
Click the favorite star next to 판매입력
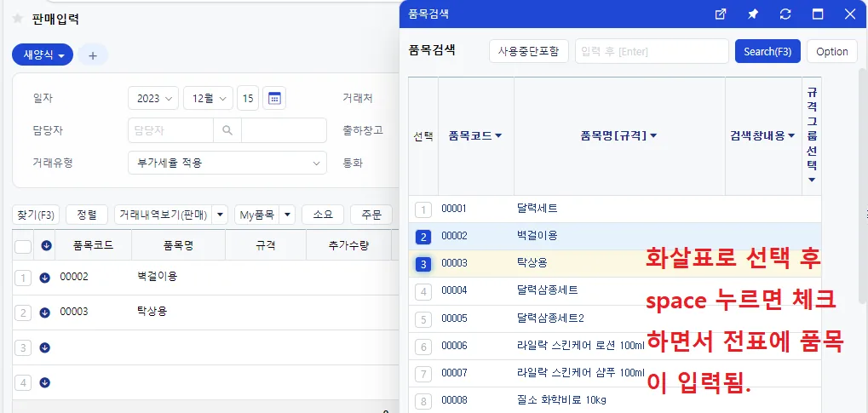(x=17, y=19)
